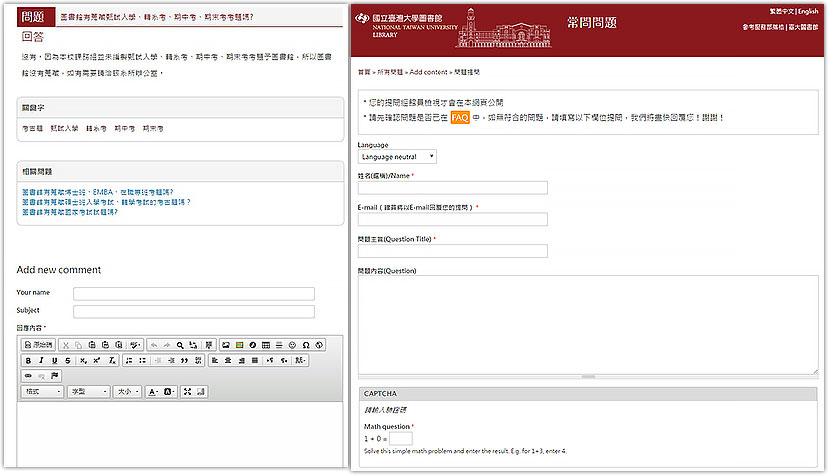Insert a horizontal line via toolbar icon
Viewport: 829px width, 476px height.
pyautogui.click(x=279, y=345)
